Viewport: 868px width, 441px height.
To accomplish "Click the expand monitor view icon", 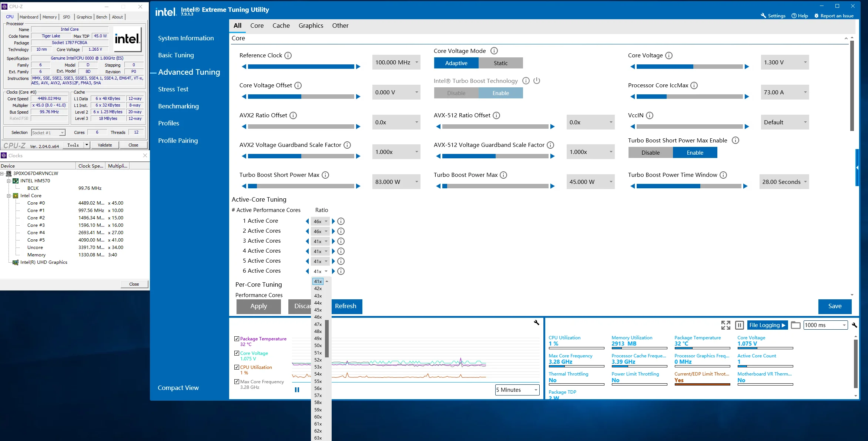I will [x=725, y=325].
